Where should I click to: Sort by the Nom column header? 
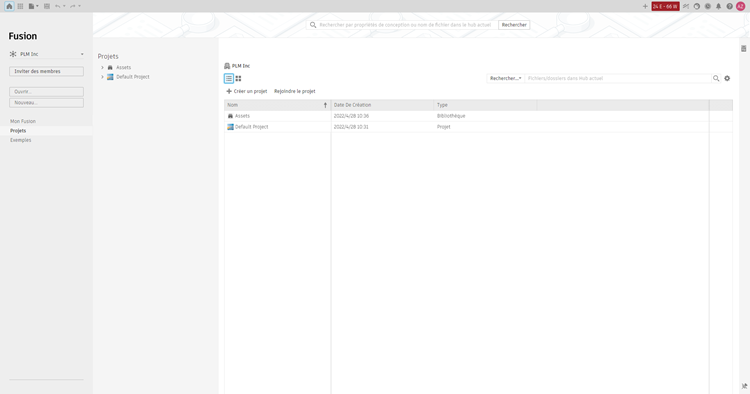(x=277, y=105)
